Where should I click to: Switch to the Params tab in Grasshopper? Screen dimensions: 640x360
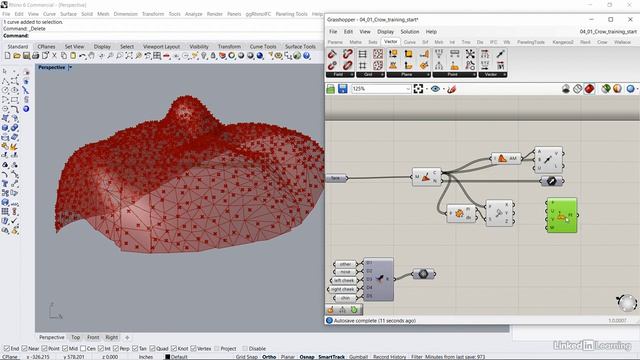(335, 42)
